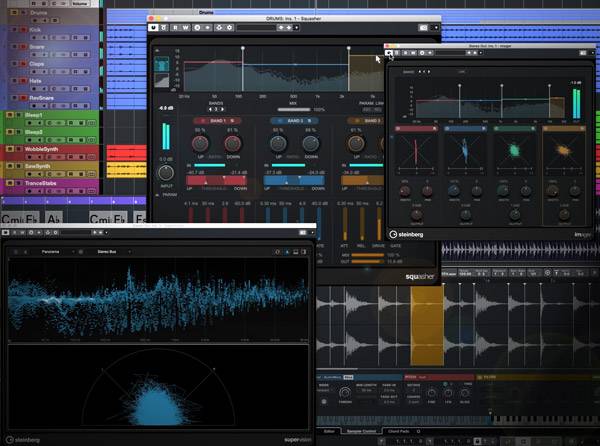Switch to the Editor tab in lower zone
Image resolution: width=600 pixels, height=446 pixels.
click(329, 431)
